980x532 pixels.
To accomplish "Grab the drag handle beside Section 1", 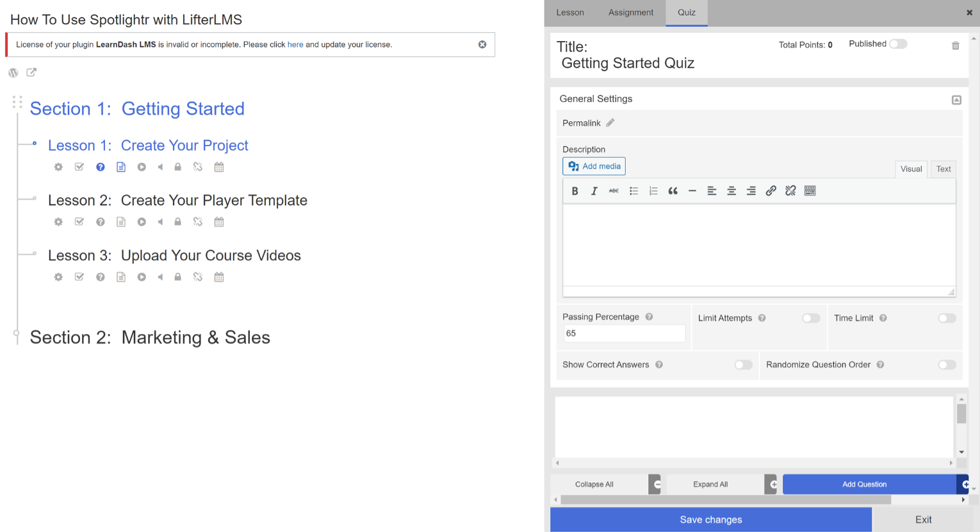I will (x=17, y=102).
